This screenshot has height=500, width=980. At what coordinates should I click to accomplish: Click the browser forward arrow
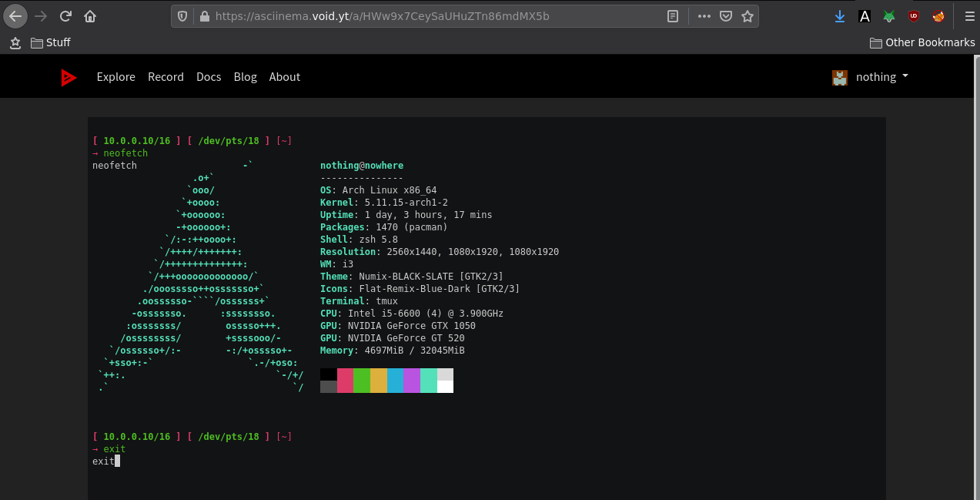[41, 15]
